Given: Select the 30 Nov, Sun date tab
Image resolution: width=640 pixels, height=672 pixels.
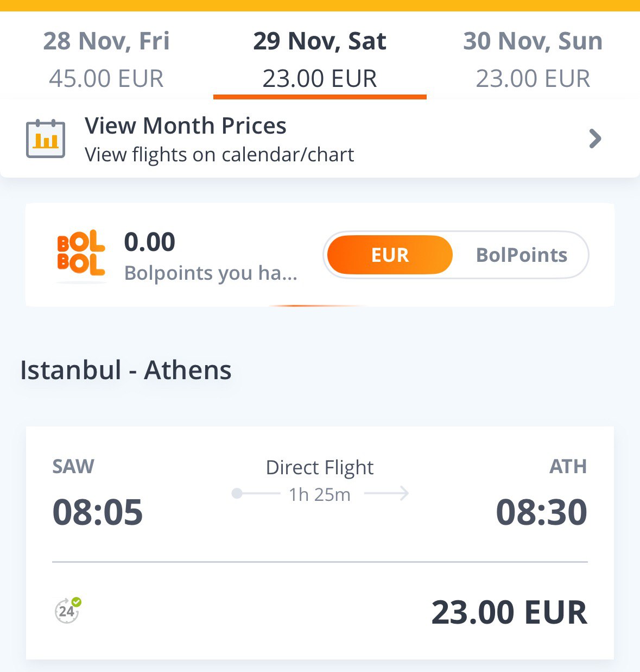Looking at the screenshot, I should click(x=533, y=59).
